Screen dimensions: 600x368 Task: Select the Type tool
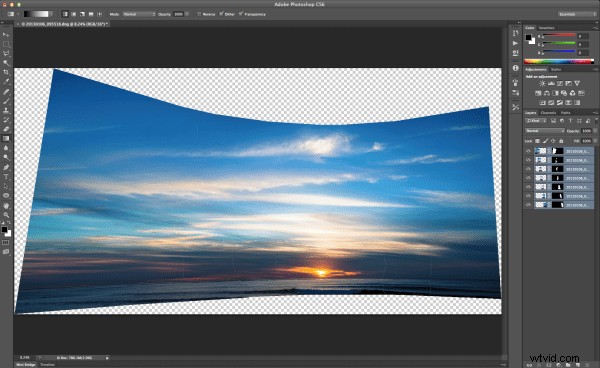6,177
